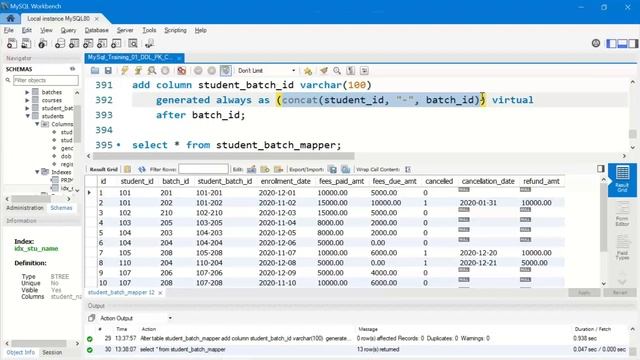This screenshot has width=640, height=360.
Task: Open the Query menu
Action: point(68,30)
